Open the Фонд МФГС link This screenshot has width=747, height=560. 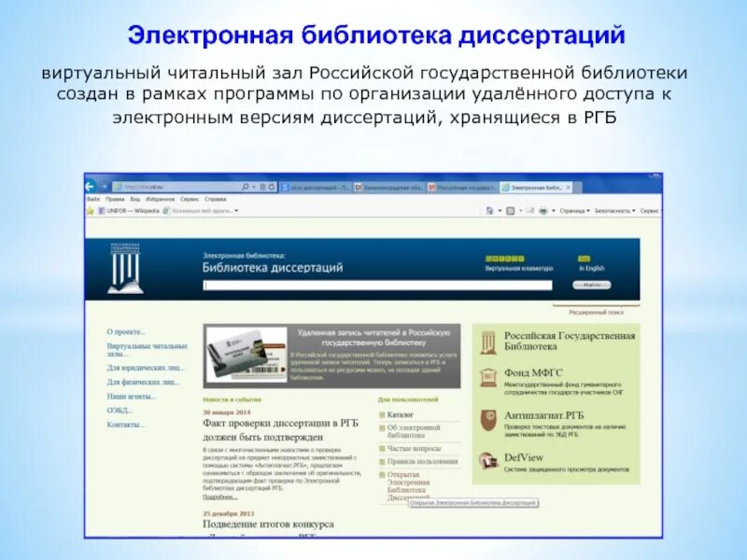click(533, 372)
